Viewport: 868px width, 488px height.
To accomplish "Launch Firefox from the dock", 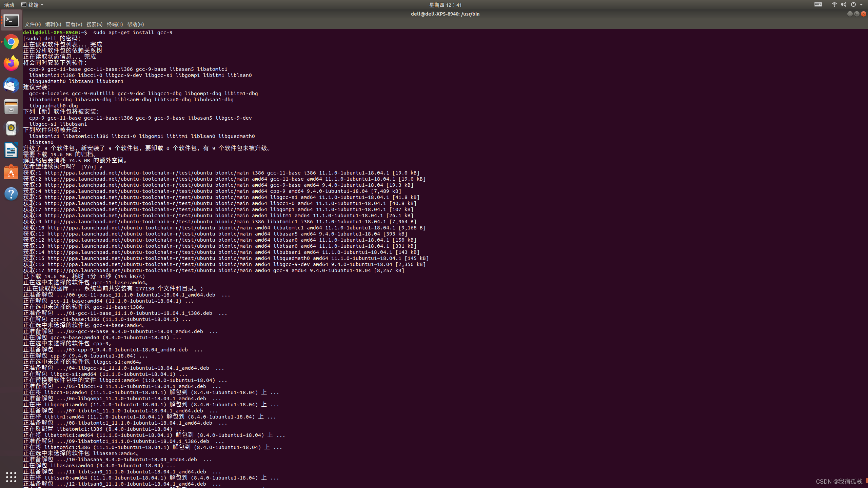I will click(x=11, y=63).
